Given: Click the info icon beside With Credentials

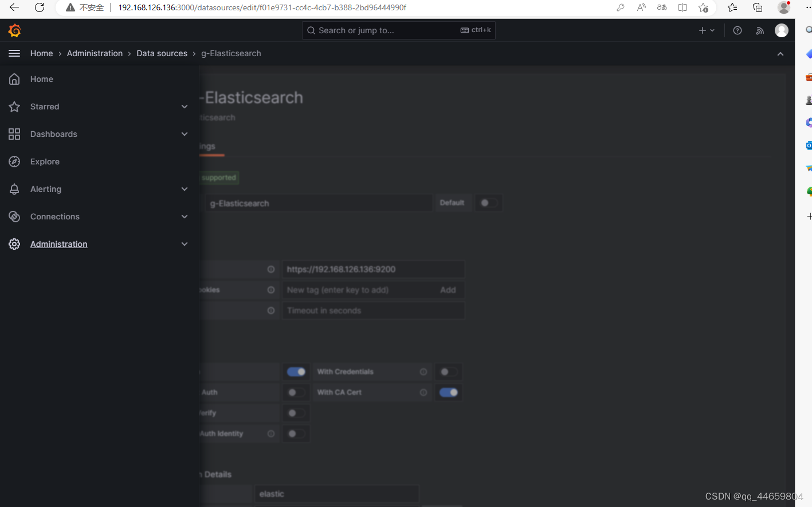Looking at the screenshot, I should (423, 372).
